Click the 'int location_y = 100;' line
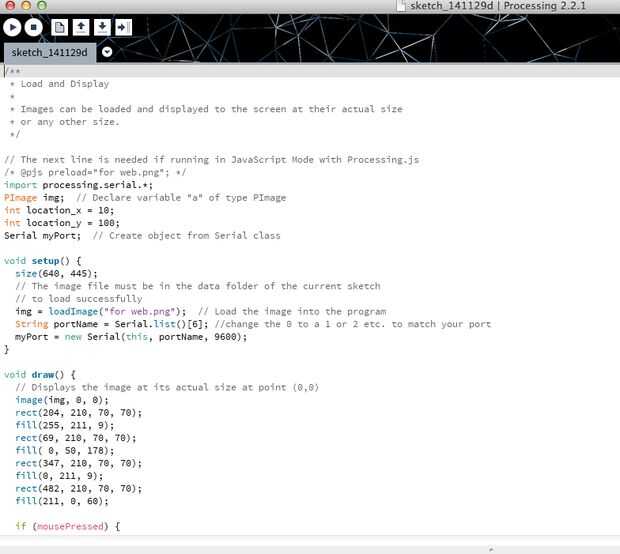 pyautogui.click(x=62, y=223)
